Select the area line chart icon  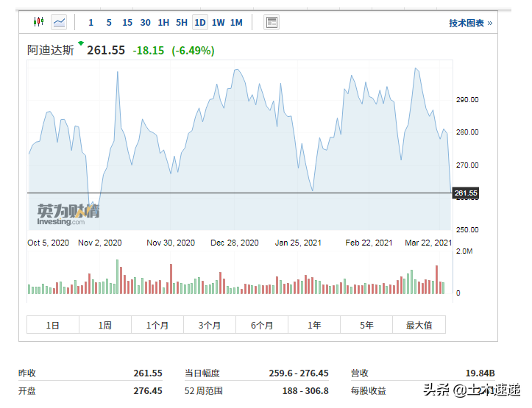tap(58, 22)
